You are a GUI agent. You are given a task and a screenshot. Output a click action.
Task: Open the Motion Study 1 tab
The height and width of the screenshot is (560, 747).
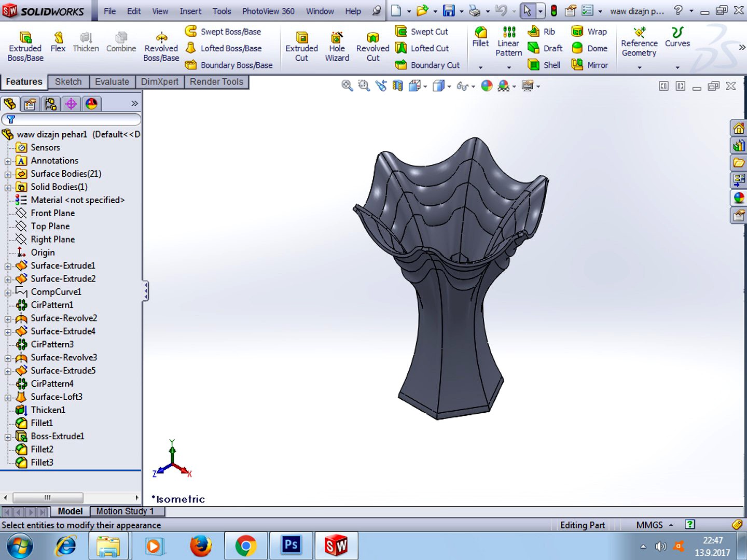click(125, 511)
